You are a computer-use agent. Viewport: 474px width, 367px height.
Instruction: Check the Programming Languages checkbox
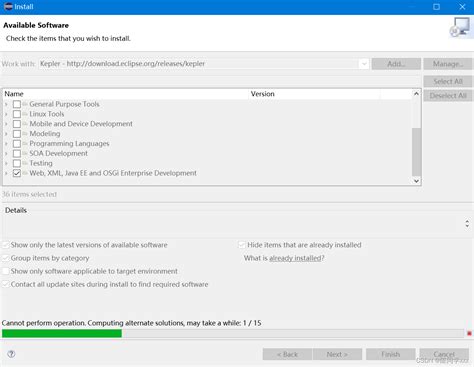click(17, 144)
